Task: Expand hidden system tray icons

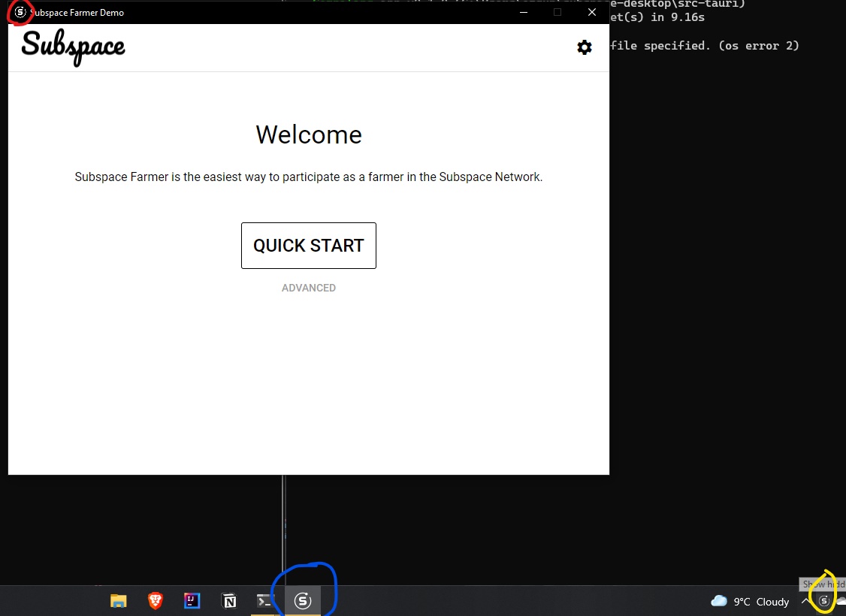Action: (806, 601)
